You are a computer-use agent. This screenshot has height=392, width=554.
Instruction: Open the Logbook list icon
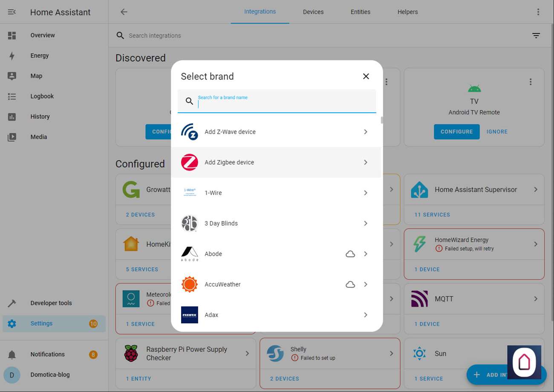click(x=12, y=97)
